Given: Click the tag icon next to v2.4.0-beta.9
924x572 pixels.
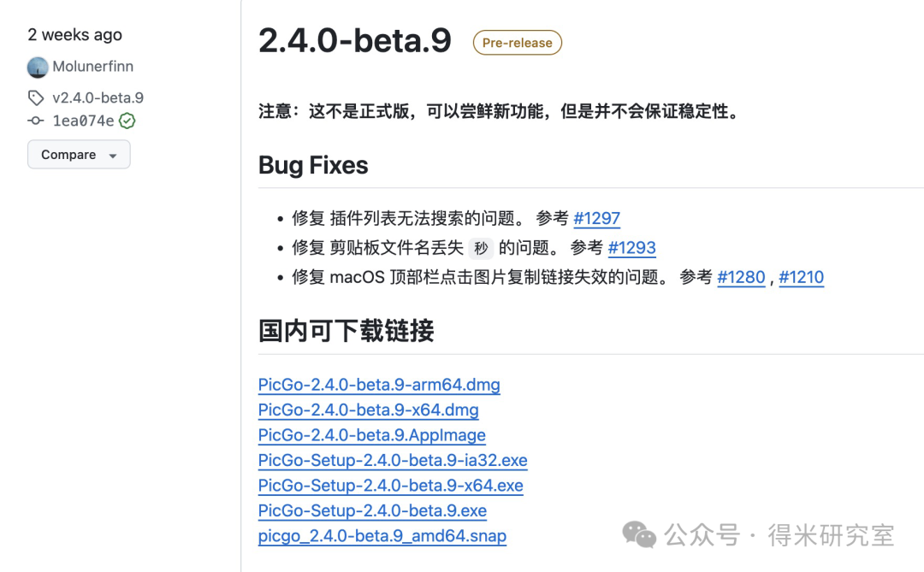Looking at the screenshot, I should (x=36, y=97).
